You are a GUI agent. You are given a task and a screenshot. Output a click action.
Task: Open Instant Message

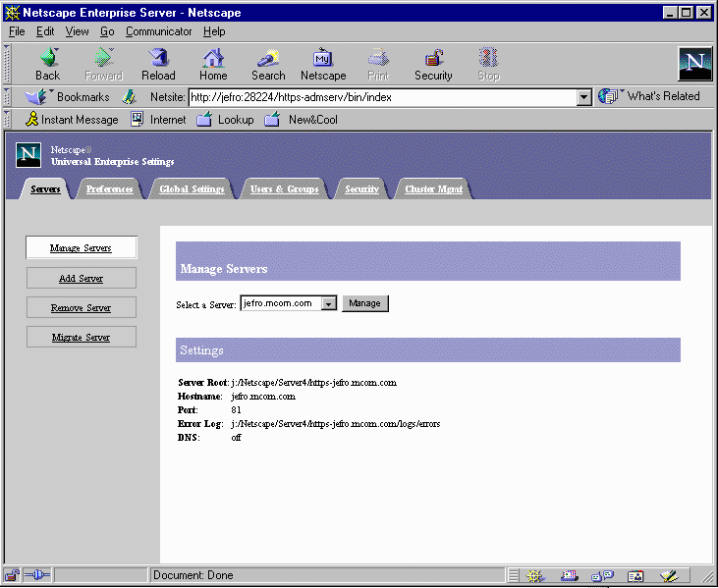pyautogui.click(x=72, y=120)
